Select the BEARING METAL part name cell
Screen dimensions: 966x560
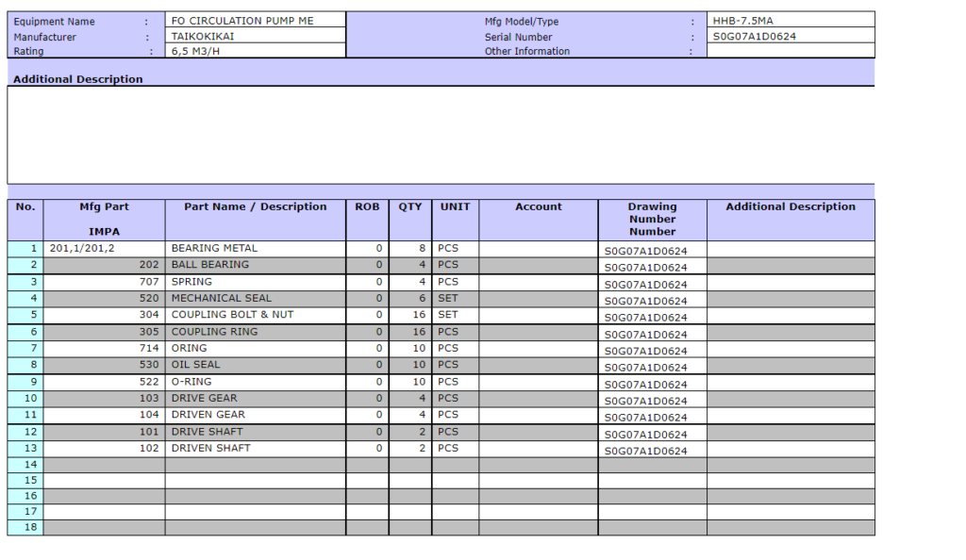(256, 249)
